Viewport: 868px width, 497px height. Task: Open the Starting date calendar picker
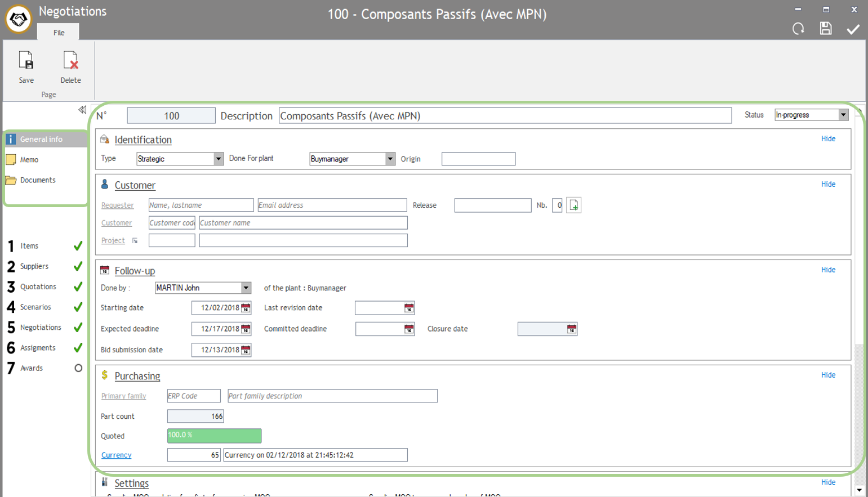pyautogui.click(x=246, y=308)
